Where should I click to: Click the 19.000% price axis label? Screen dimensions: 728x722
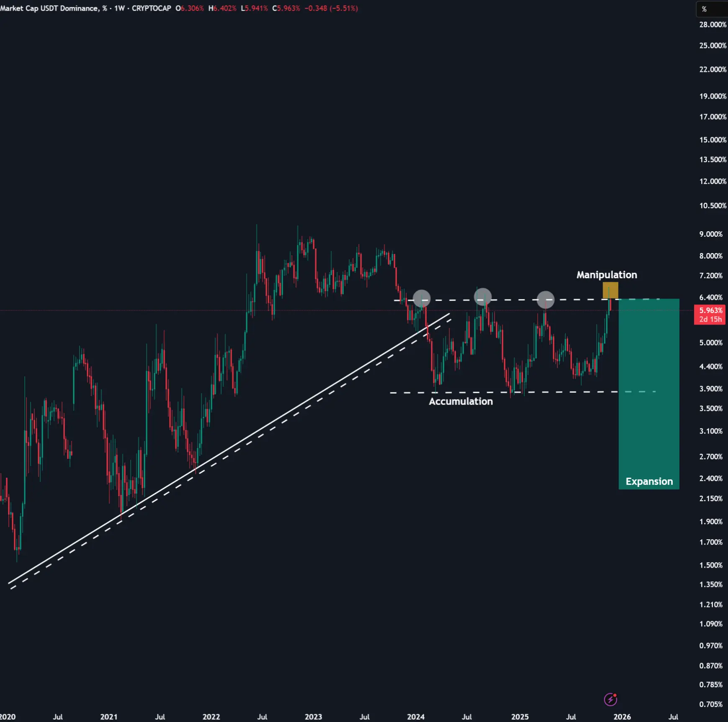click(713, 96)
